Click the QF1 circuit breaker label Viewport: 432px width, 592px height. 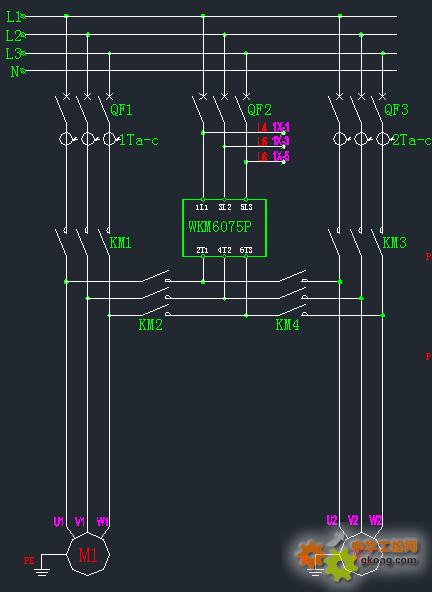pyautogui.click(x=121, y=110)
